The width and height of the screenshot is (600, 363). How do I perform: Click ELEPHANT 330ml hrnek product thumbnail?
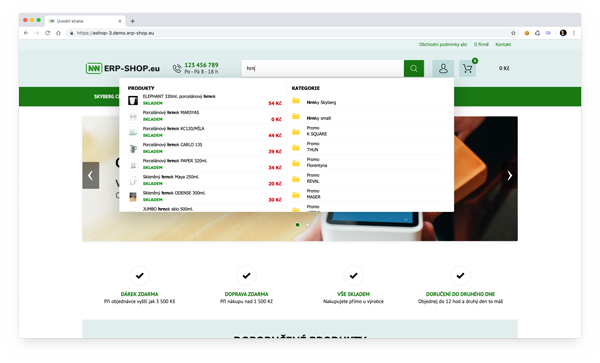(x=133, y=100)
